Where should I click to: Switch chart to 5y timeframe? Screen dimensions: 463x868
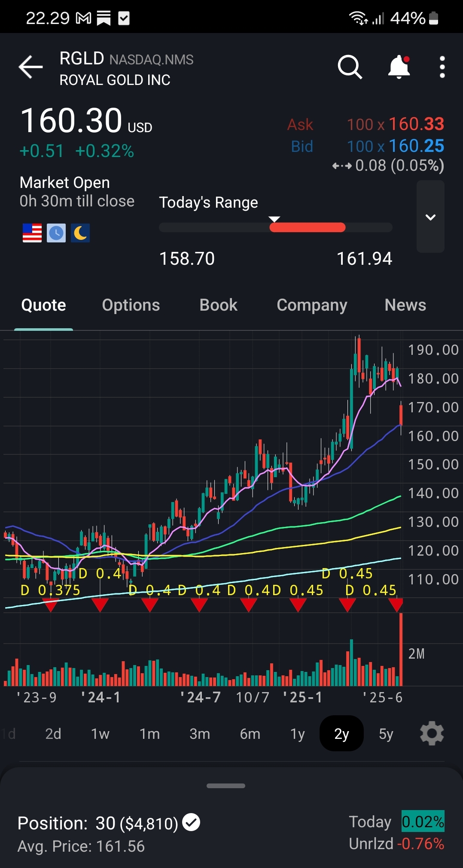coord(386,734)
